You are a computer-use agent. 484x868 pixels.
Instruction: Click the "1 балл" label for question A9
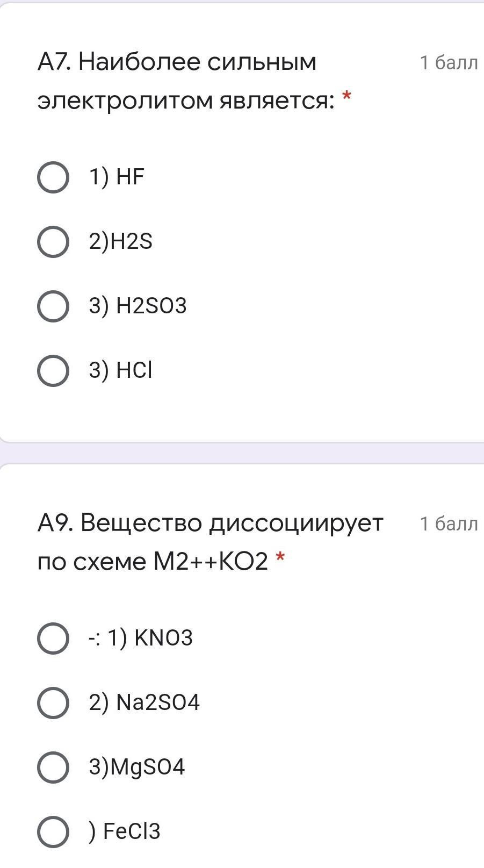pos(449,523)
